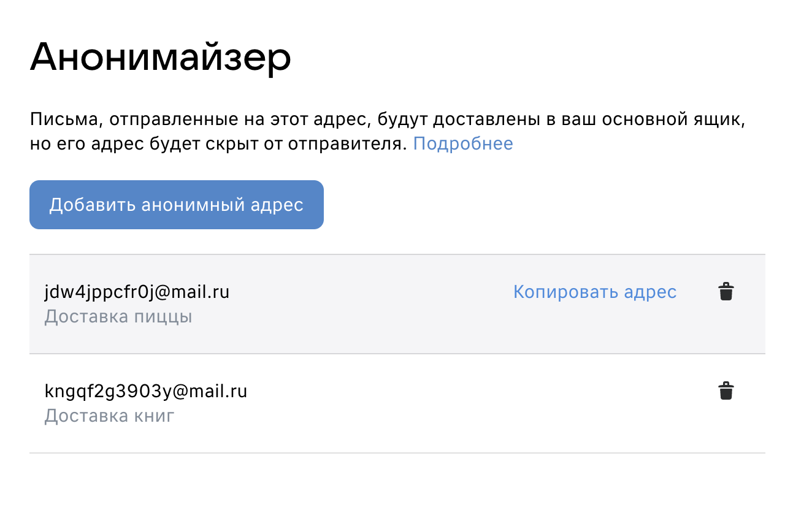Viewport: 812px width, 510px height.
Task: Click the Анонимайзер page heading
Action: click(x=160, y=58)
